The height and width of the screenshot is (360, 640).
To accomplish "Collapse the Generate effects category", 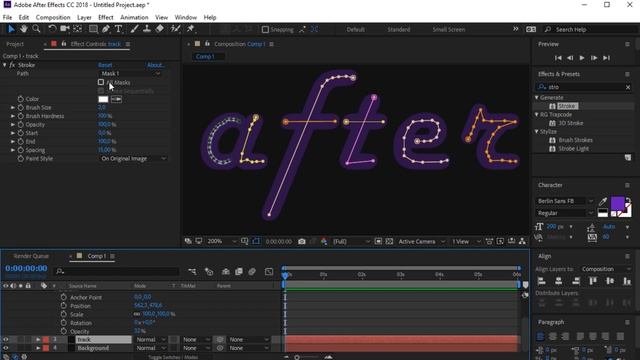I will pos(537,98).
